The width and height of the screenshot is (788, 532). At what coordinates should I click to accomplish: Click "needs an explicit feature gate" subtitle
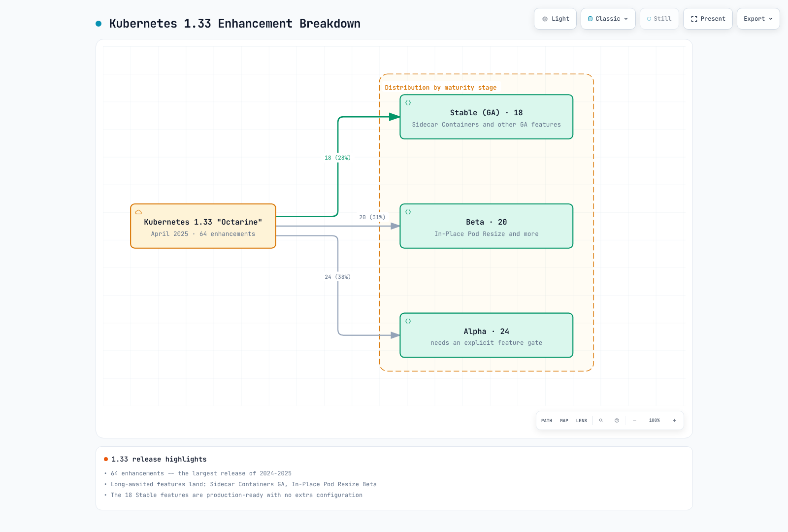pyautogui.click(x=487, y=343)
